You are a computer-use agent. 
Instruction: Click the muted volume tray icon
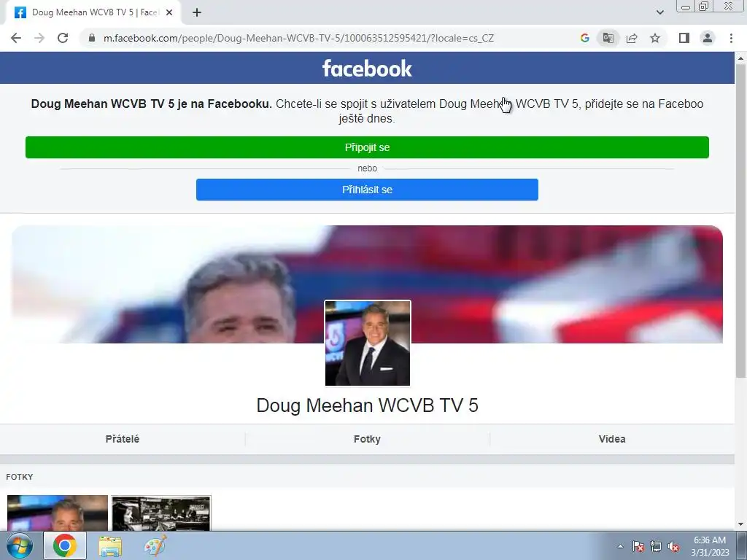point(673,546)
